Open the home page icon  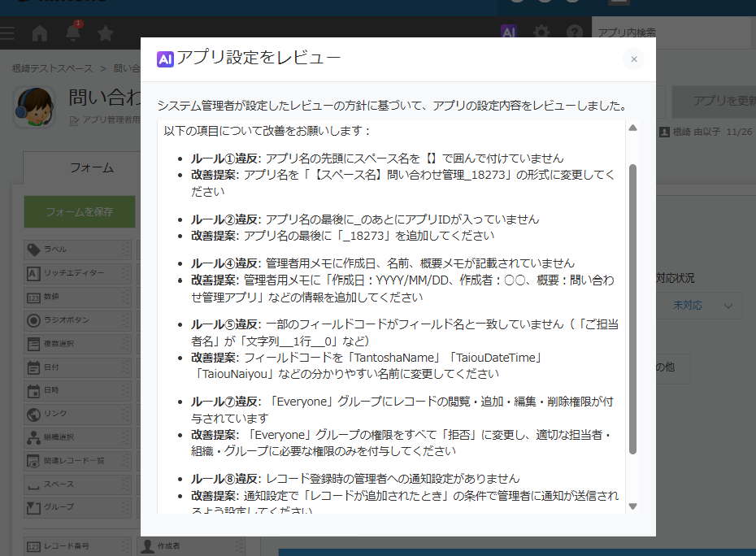(x=40, y=33)
